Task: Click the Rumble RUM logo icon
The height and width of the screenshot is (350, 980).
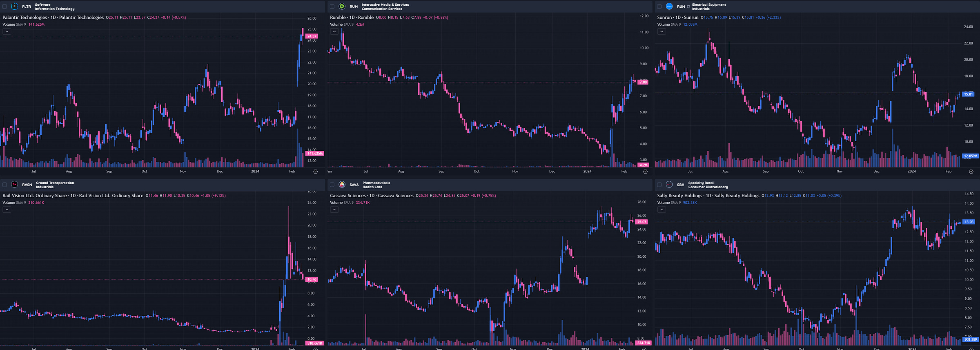Action: [342, 7]
